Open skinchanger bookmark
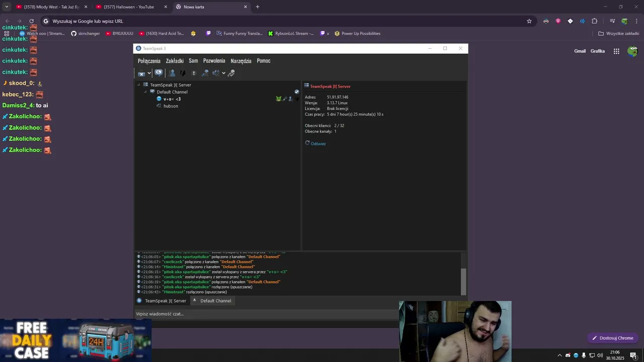The width and height of the screenshot is (644, 362). [x=86, y=34]
